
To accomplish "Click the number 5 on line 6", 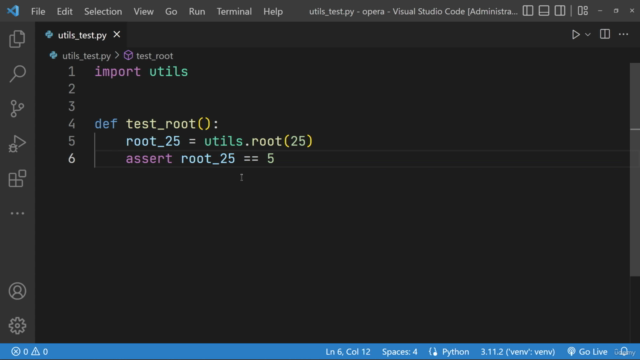I will 271,158.
